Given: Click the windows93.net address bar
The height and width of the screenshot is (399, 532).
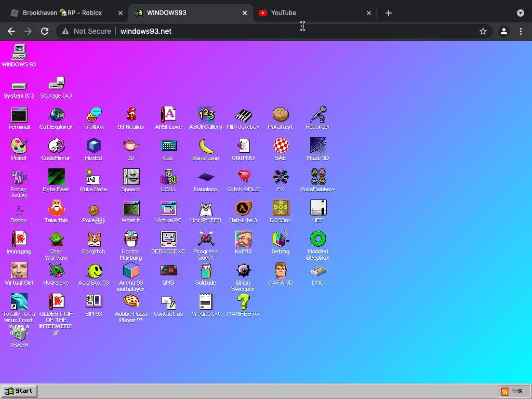Looking at the screenshot, I should tap(273, 31).
